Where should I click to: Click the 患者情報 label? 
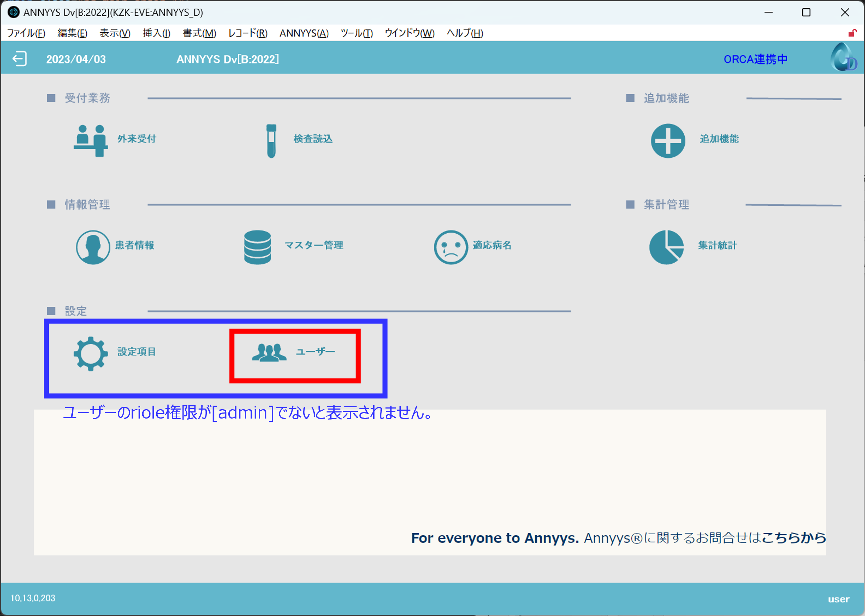(134, 245)
